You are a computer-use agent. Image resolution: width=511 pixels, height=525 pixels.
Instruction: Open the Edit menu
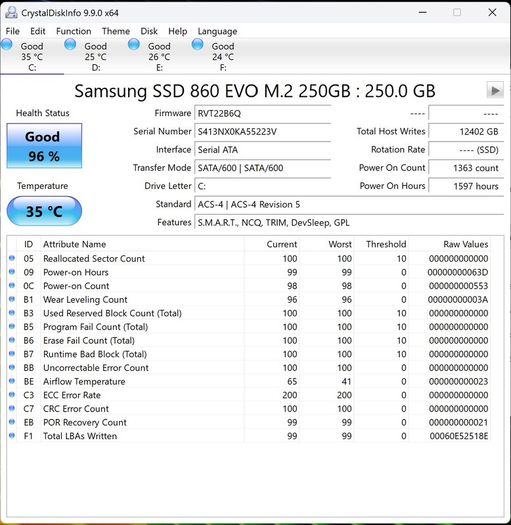pyautogui.click(x=38, y=31)
